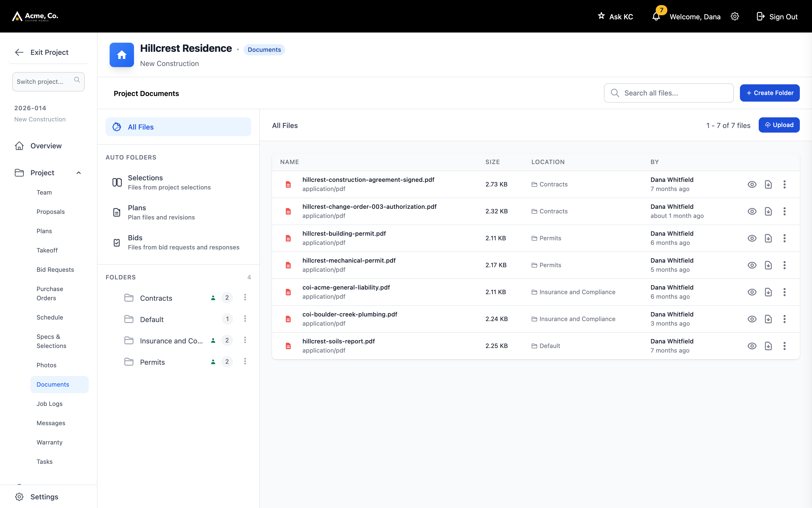Image resolution: width=812 pixels, height=508 pixels.
Task: Preview hillcrest-construction-agreement-signed.pdf with eye icon
Action: 752,184
